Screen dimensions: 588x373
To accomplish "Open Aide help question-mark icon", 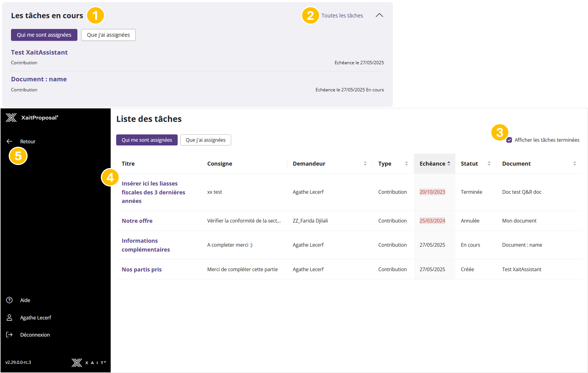I will (9, 300).
